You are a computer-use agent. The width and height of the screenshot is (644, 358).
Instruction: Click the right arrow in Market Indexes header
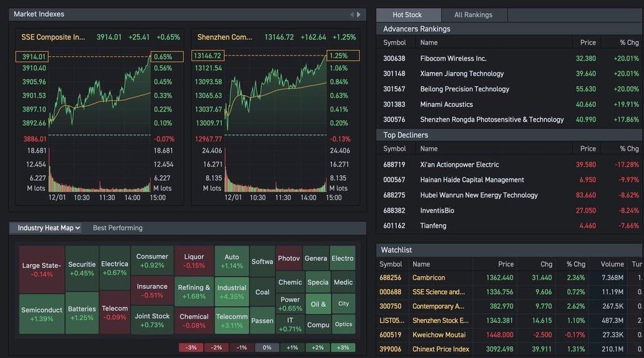[x=359, y=14]
